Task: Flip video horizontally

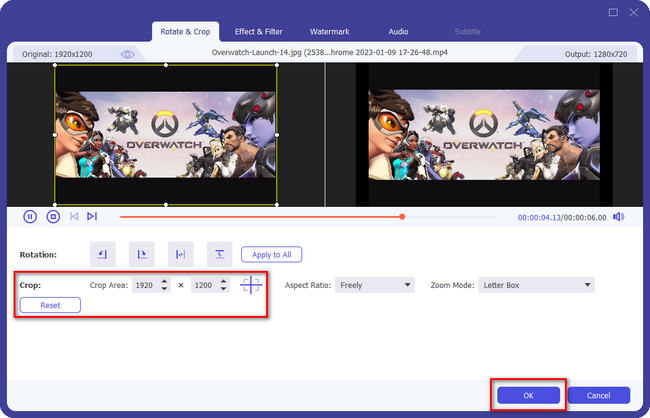Action: (x=180, y=254)
